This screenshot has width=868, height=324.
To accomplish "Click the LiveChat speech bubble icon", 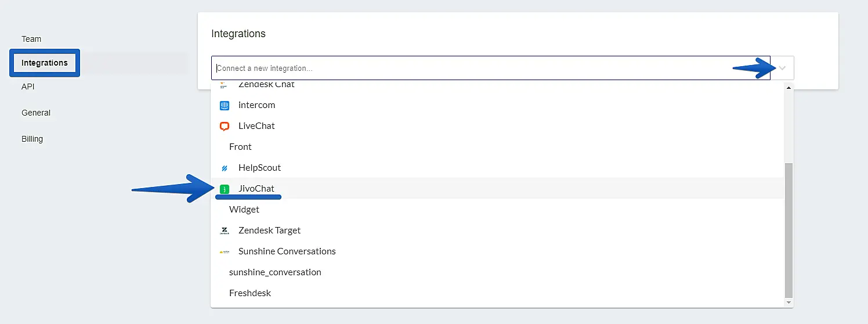I will point(225,126).
